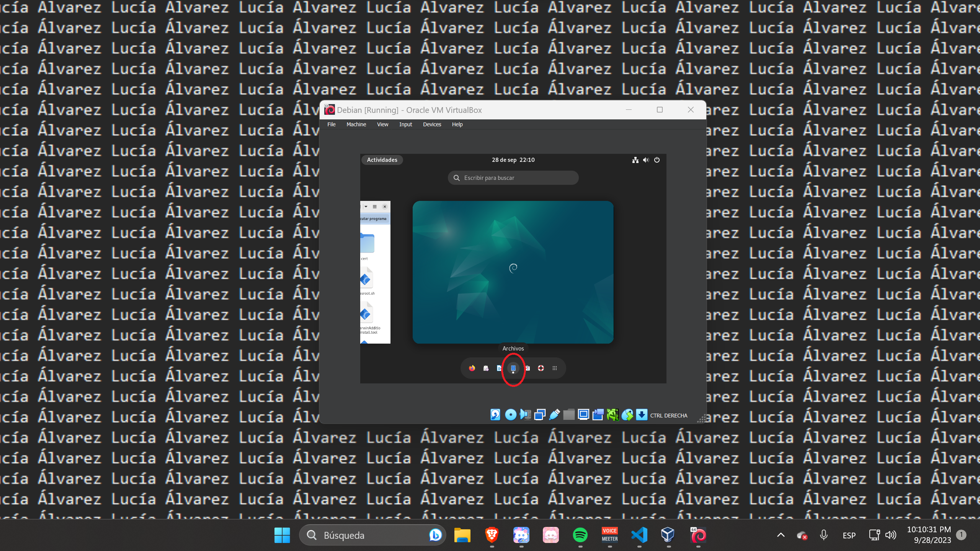Viewport: 980px width, 551px height.
Task: Open the Help lifebuoy app in dash
Action: (541, 368)
